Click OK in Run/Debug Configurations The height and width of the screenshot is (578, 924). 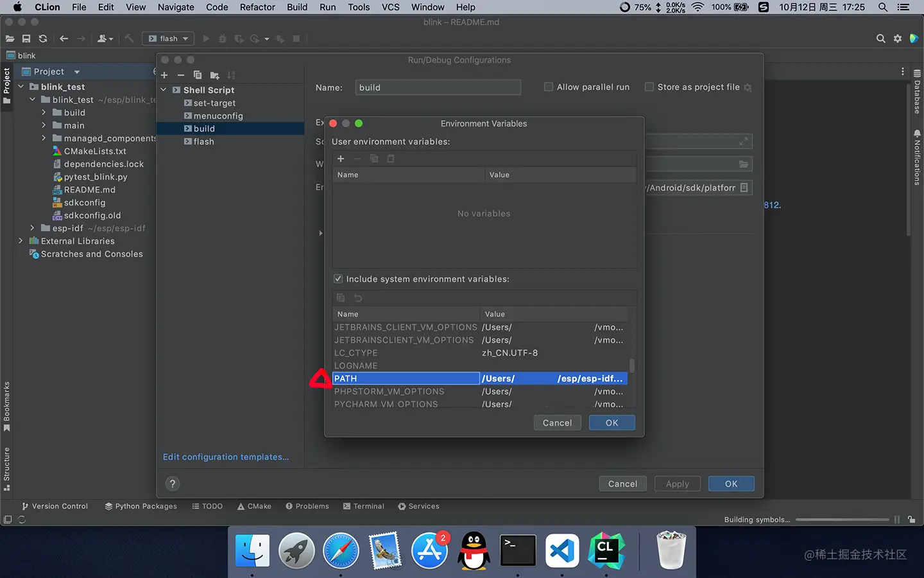tap(731, 484)
